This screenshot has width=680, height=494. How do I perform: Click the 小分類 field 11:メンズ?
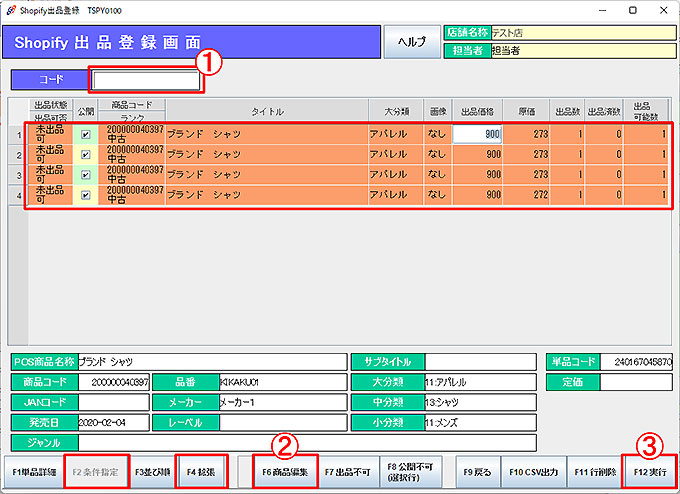point(481,422)
